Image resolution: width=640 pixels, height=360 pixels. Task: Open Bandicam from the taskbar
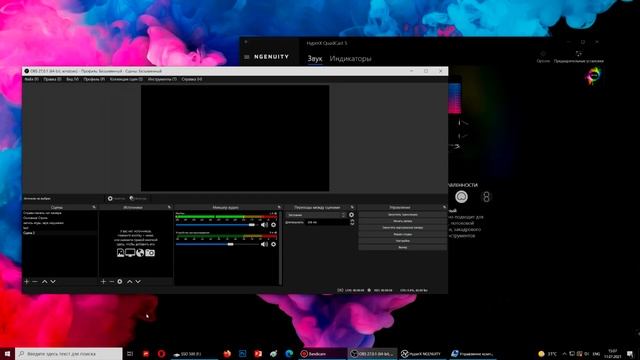click(322, 353)
